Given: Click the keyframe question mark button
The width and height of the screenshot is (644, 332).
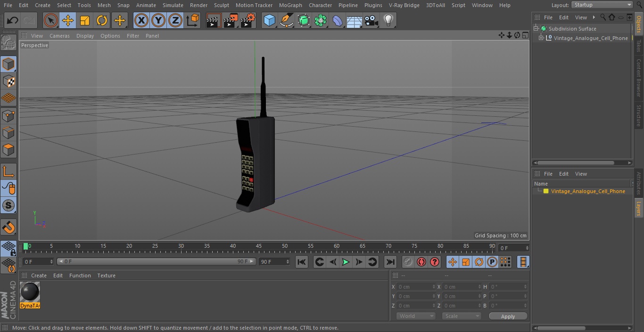Looking at the screenshot, I should coord(435,262).
